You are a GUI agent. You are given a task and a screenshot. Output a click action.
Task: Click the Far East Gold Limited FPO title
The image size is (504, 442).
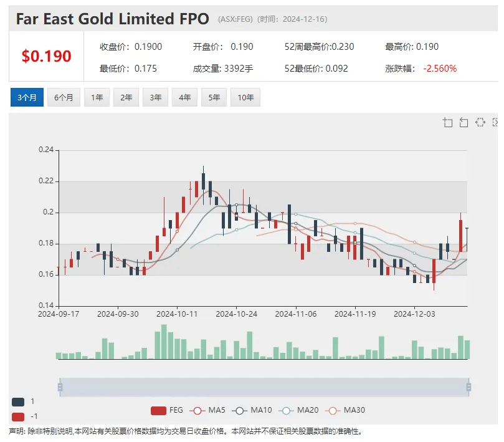112,19
